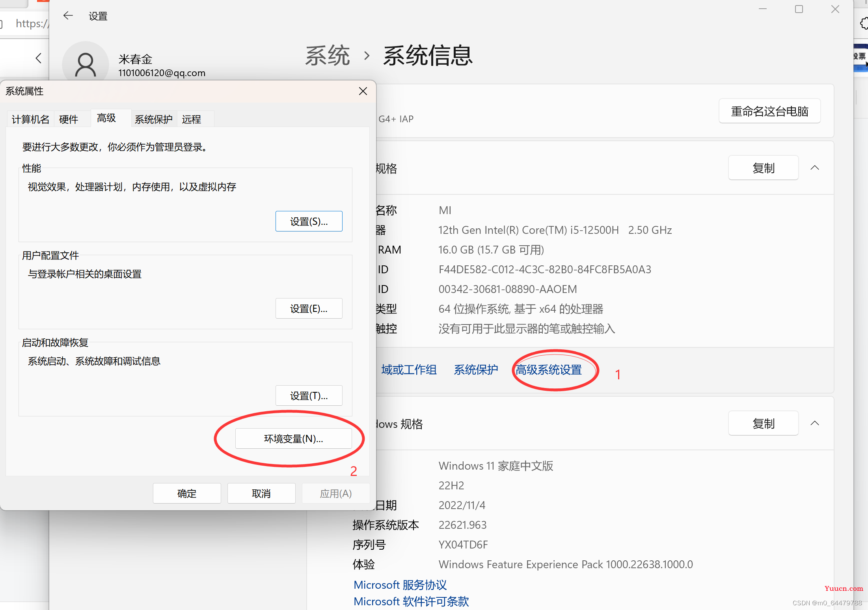Viewport: 868px width, 610px height.
Task: Click user name 米春金
Action: (x=135, y=59)
